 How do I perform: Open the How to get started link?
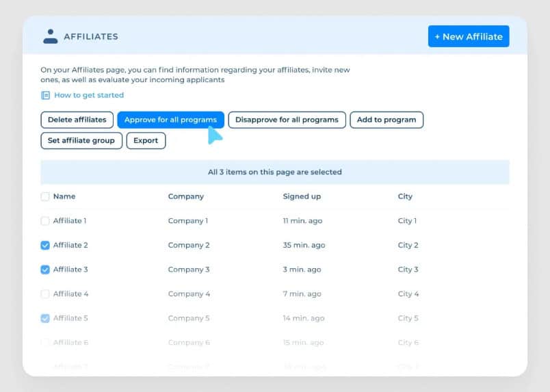(89, 95)
